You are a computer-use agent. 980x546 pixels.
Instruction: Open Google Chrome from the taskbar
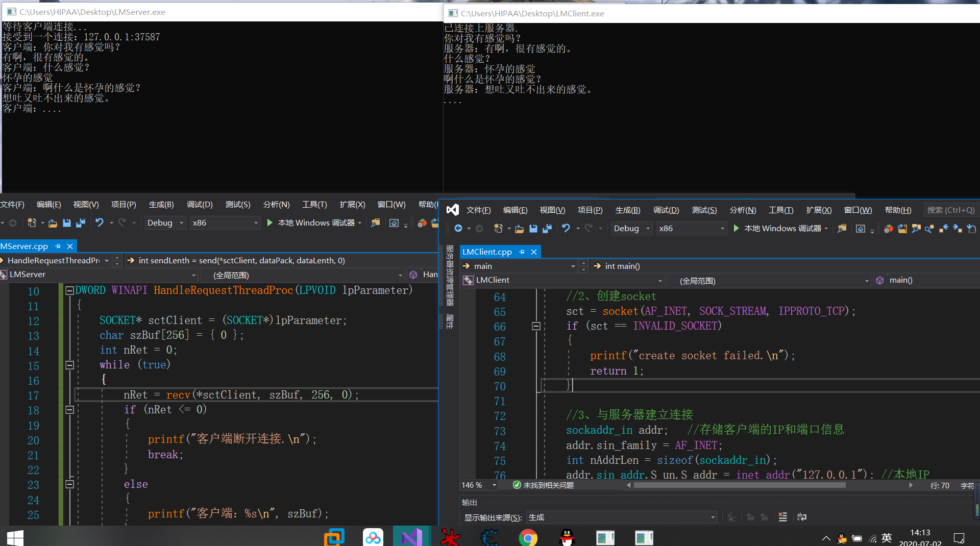pyautogui.click(x=528, y=538)
